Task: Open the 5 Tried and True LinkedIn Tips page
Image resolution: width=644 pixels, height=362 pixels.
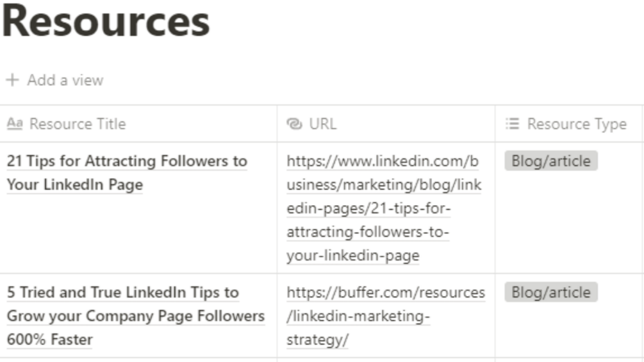Action: [x=122, y=293]
